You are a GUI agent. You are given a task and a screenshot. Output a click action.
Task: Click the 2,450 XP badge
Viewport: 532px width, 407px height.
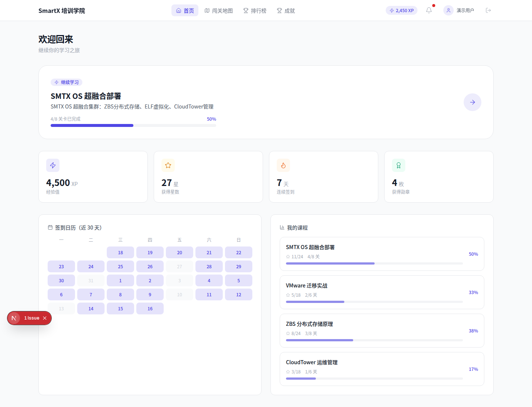tap(401, 11)
